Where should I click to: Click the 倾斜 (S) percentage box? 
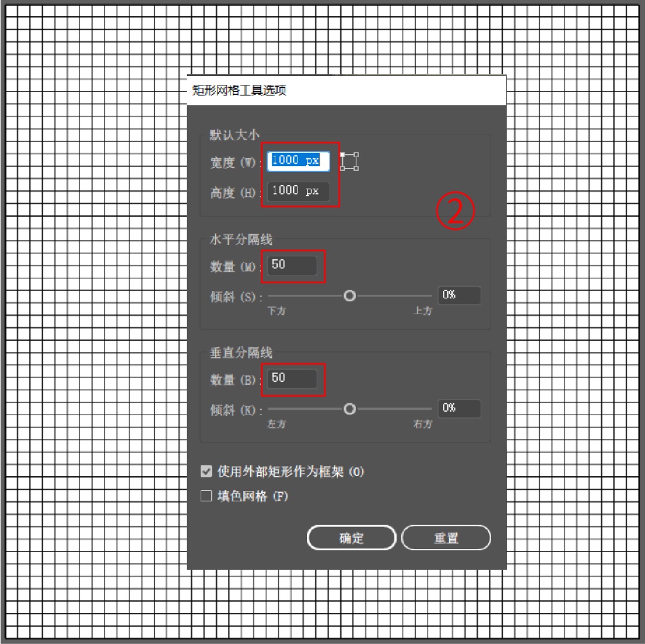pos(459,295)
